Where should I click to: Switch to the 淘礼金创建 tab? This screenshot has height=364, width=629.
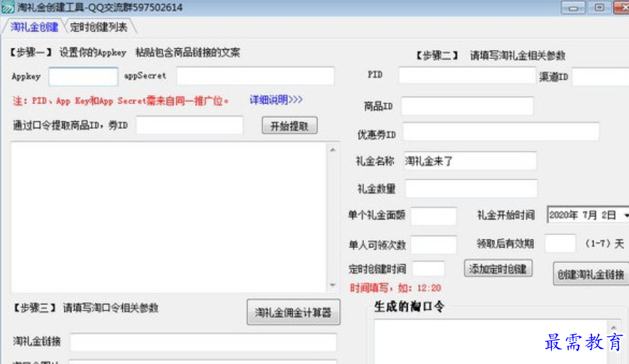point(34,27)
